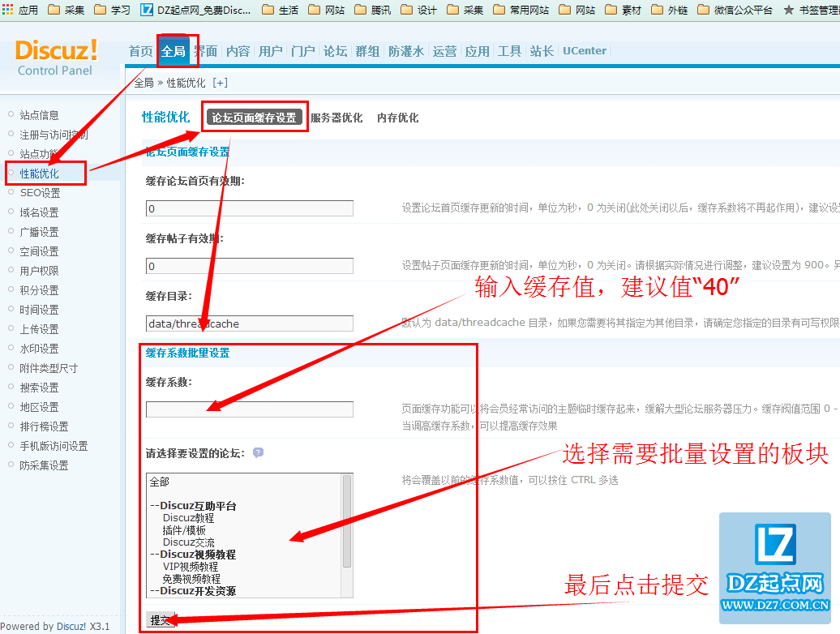This screenshot has height=634, width=840.
Task: Open the 用户 top menu
Action: click(271, 51)
